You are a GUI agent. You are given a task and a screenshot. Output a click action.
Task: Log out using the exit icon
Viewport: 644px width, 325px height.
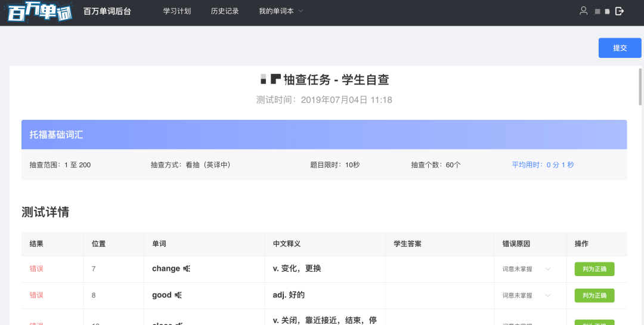point(620,11)
